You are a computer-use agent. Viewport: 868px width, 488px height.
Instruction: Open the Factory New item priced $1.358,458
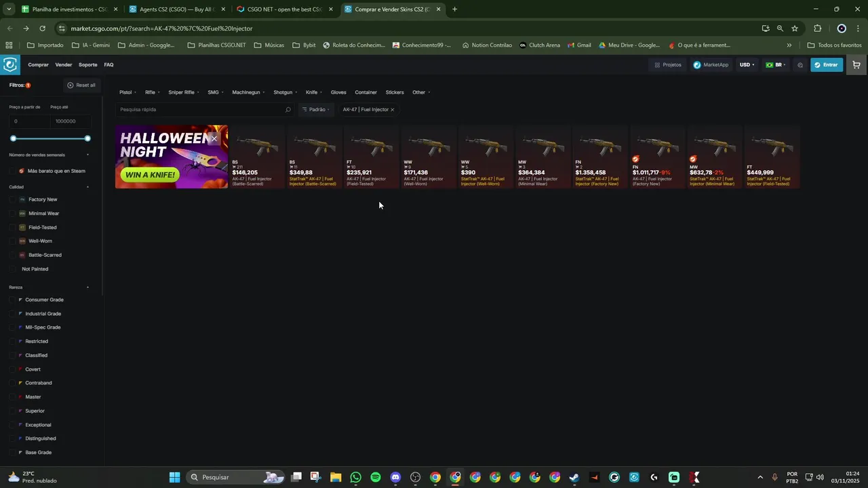[x=600, y=157]
